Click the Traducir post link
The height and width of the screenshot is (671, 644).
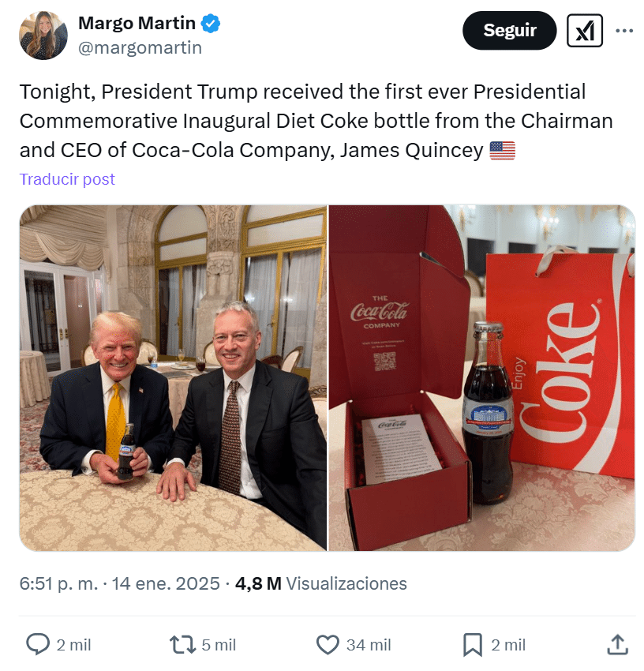(67, 179)
